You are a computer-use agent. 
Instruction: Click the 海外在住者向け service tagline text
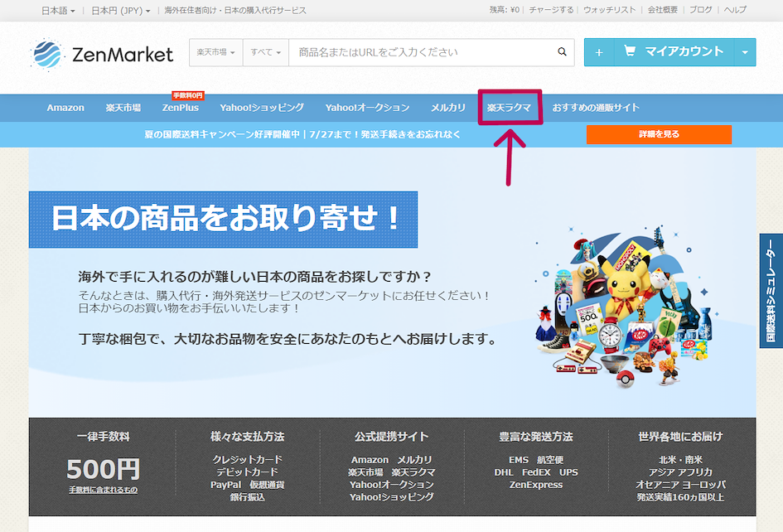tap(235, 11)
